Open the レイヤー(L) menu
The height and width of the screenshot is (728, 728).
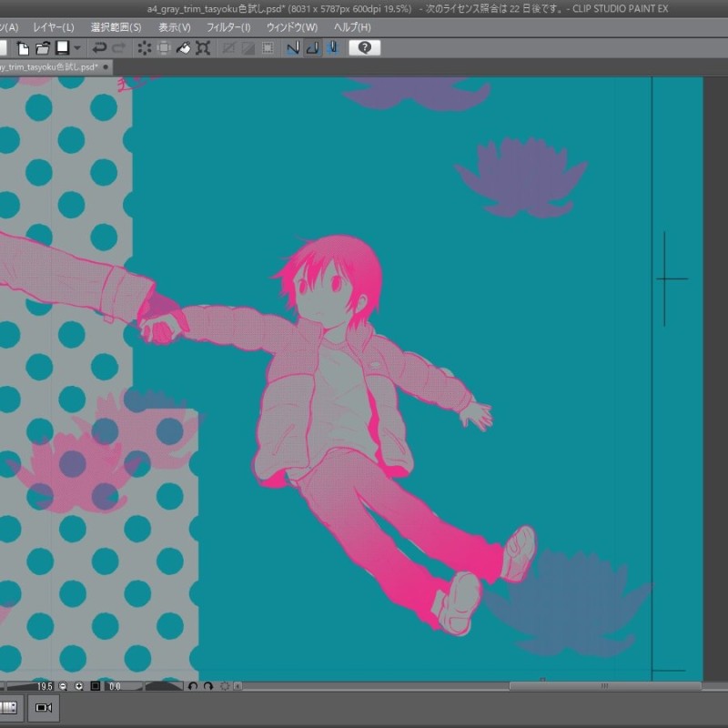point(54,27)
